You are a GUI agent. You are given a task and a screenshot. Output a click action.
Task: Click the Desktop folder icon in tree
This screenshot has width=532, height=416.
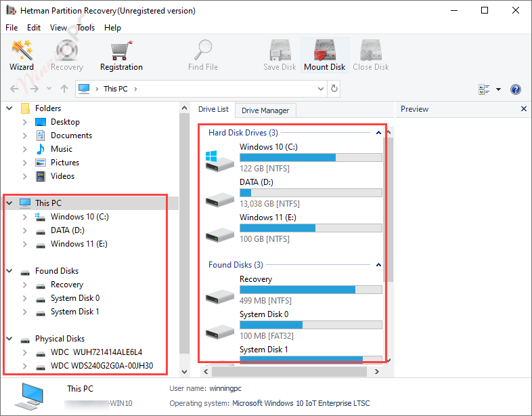tap(41, 122)
